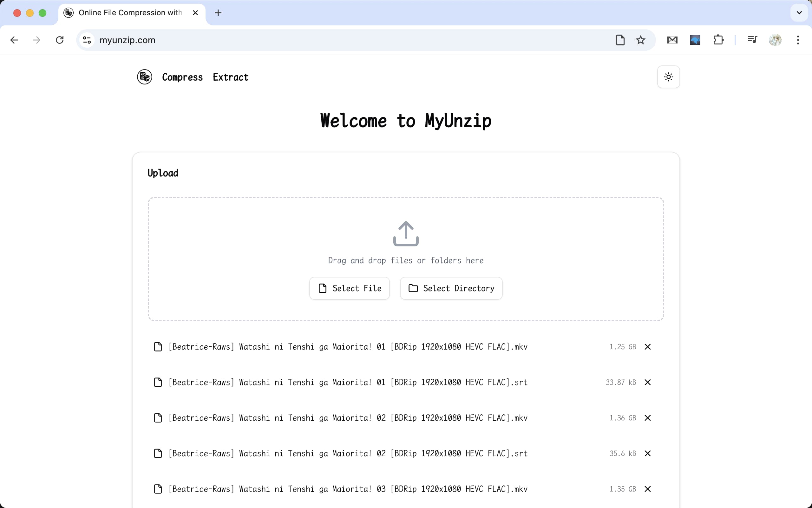The height and width of the screenshot is (508, 812).
Task: Select the Maiorita! 03 .mkv file name
Action: tap(348, 489)
